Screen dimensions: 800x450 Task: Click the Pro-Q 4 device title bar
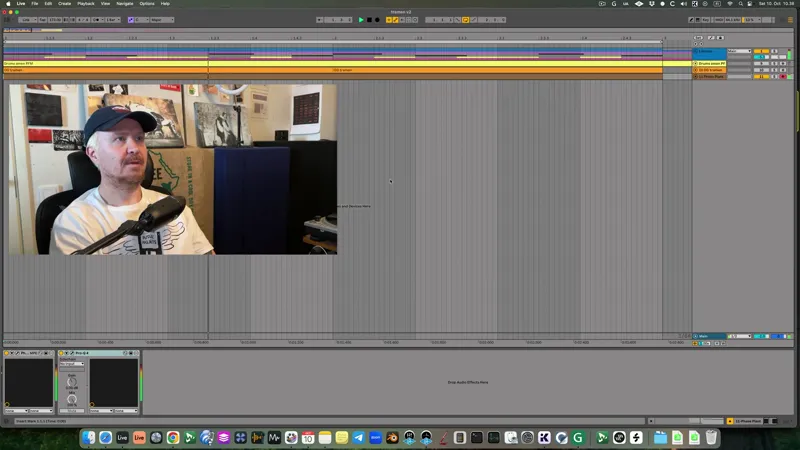99,353
